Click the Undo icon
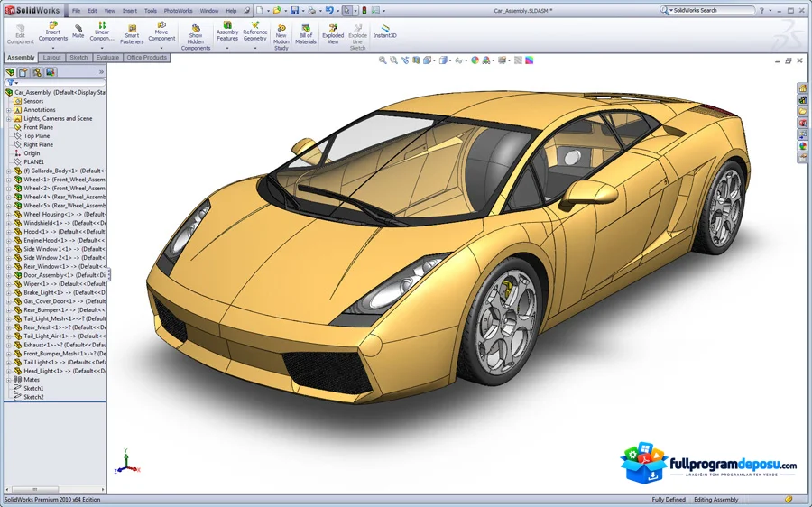Viewport: 812px width, 507px height. 328,10
